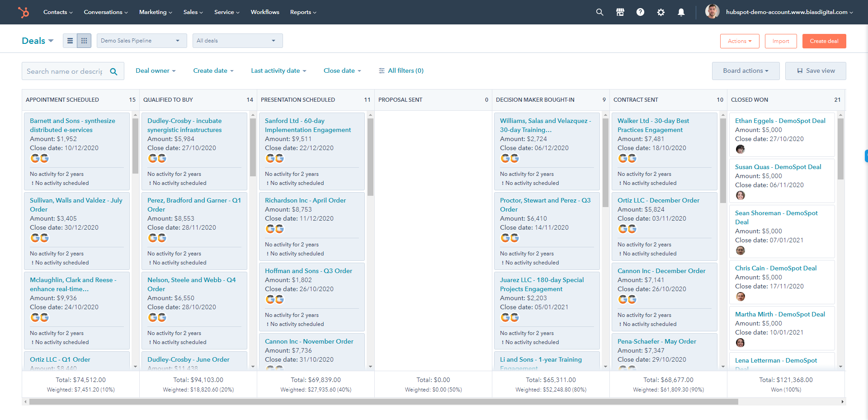Click the Proposal Sent column header
The width and height of the screenshot is (868, 420).
click(433, 100)
